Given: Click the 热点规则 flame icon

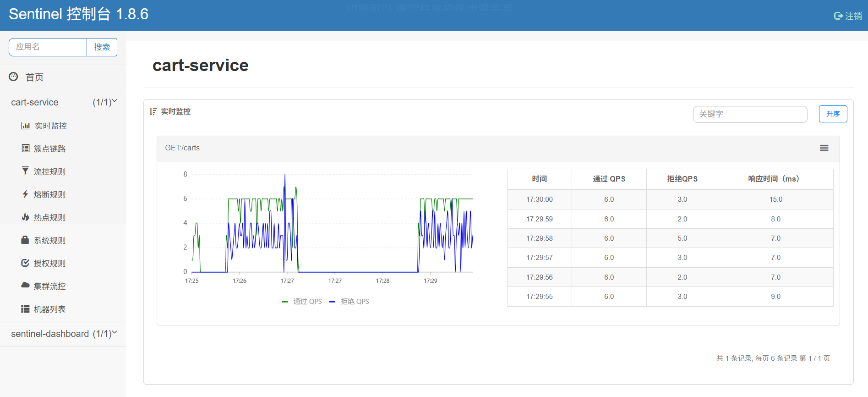Looking at the screenshot, I should 25,217.
